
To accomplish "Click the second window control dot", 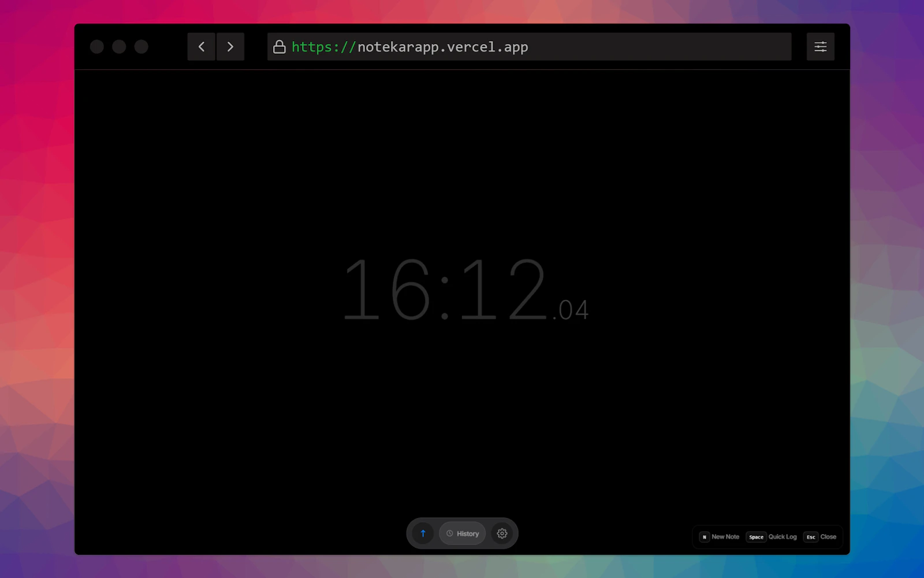I will point(119,47).
